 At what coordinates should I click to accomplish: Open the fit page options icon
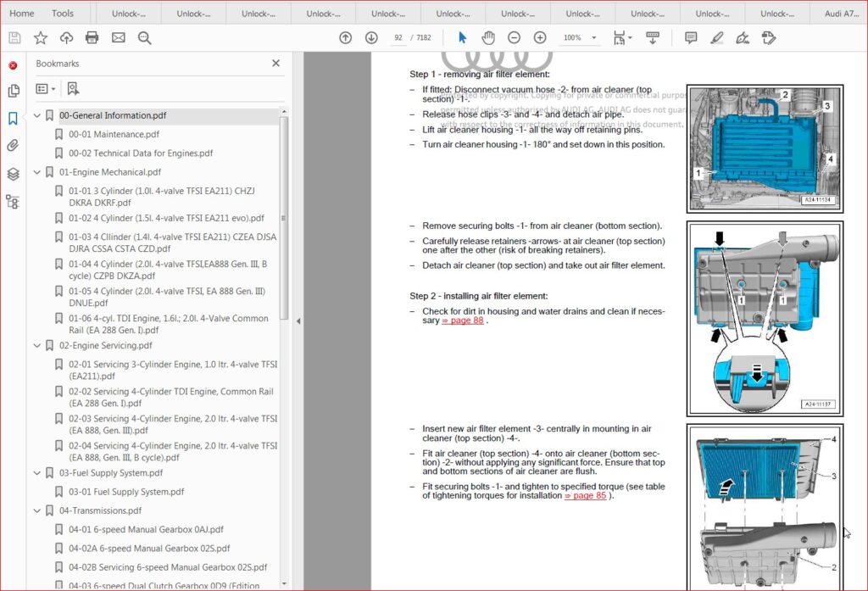tap(622, 37)
